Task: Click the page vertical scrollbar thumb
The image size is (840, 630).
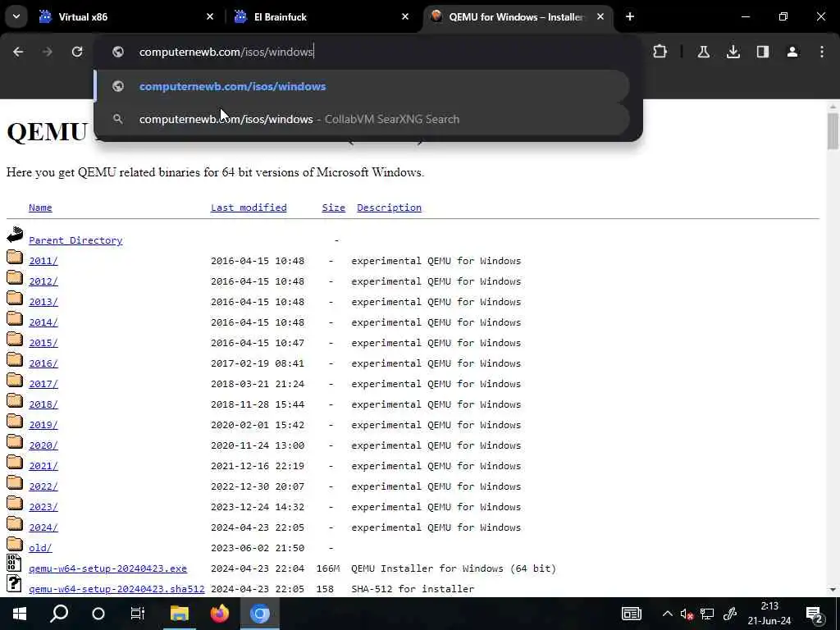Action: click(833, 131)
